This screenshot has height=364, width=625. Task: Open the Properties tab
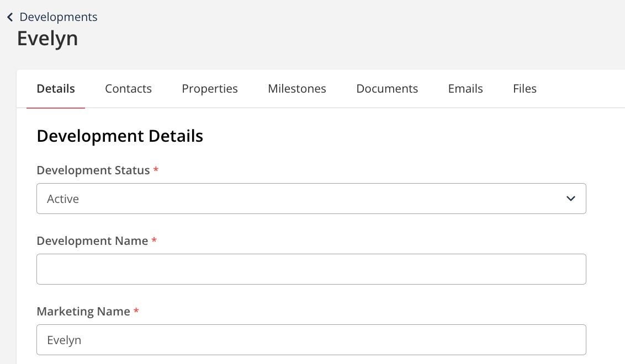(210, 89)
